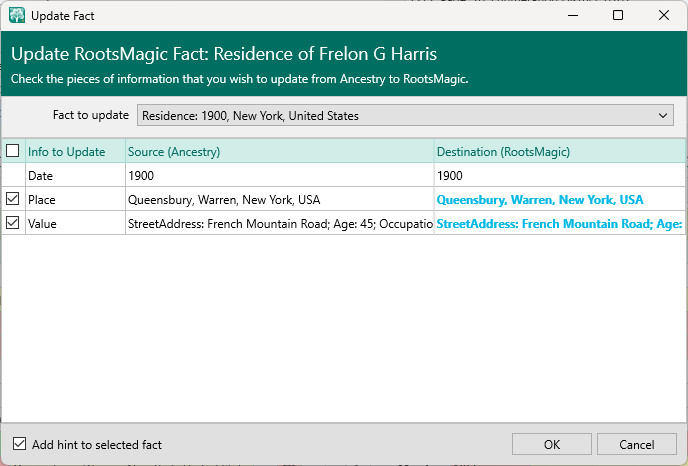Toggle the select-all checkbox in table header
The width and height of the screenshot is (688, 466).
pyautogui.click(x=13, y=151)
